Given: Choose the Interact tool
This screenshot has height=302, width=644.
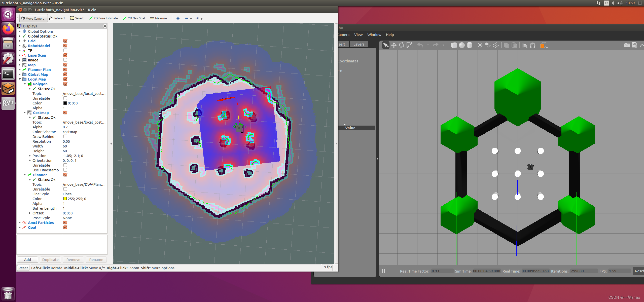Looking at the screenshot, I should click(57, 18).
